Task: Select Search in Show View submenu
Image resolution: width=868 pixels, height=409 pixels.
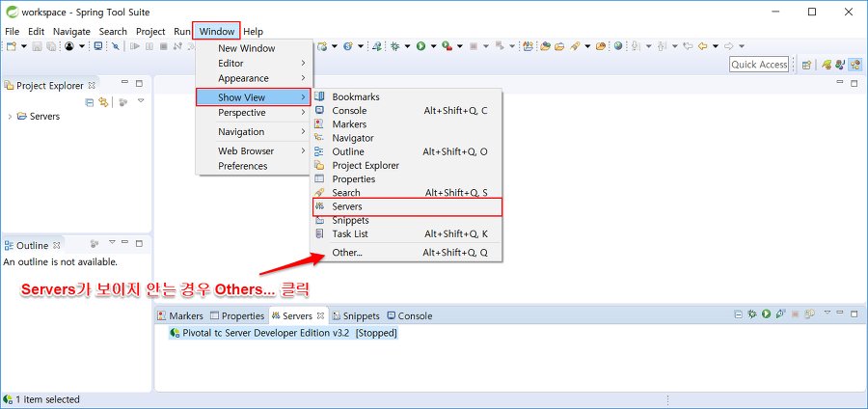Action: tap(407, 193)
